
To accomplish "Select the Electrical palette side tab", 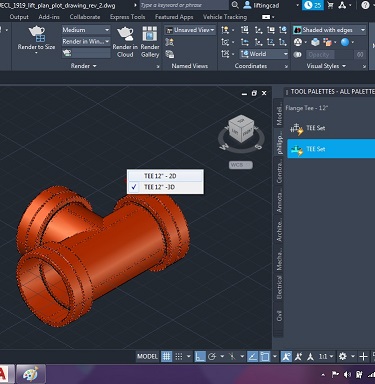I will tap(279, 287).
